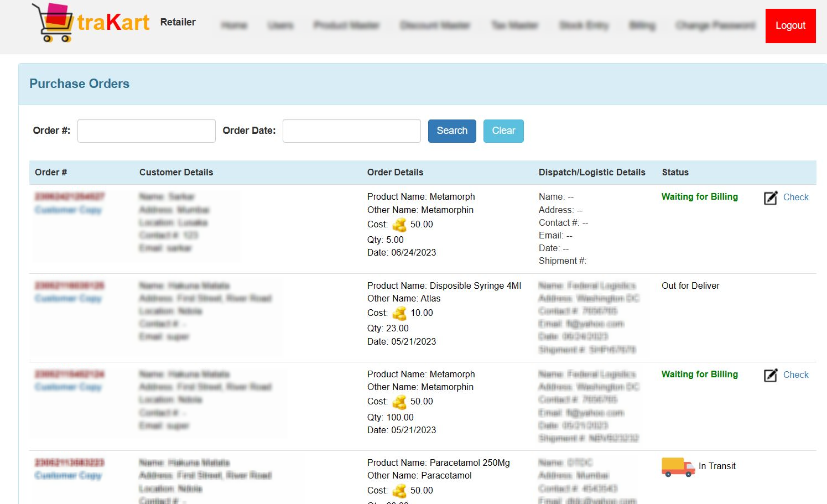Viewport: 827px width, 504px height.
Task: Hit the Clear button next to Search
Action: pos(503,131)
